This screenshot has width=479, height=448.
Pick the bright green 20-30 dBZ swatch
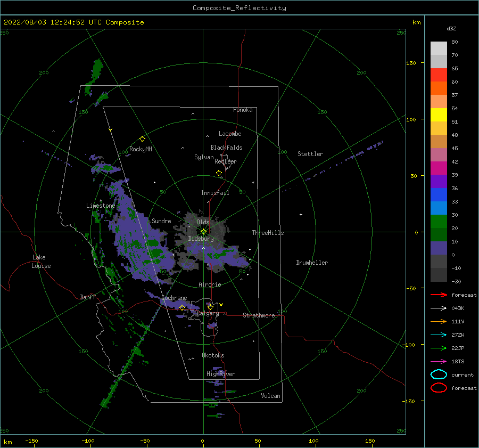(x=439, y=222)
